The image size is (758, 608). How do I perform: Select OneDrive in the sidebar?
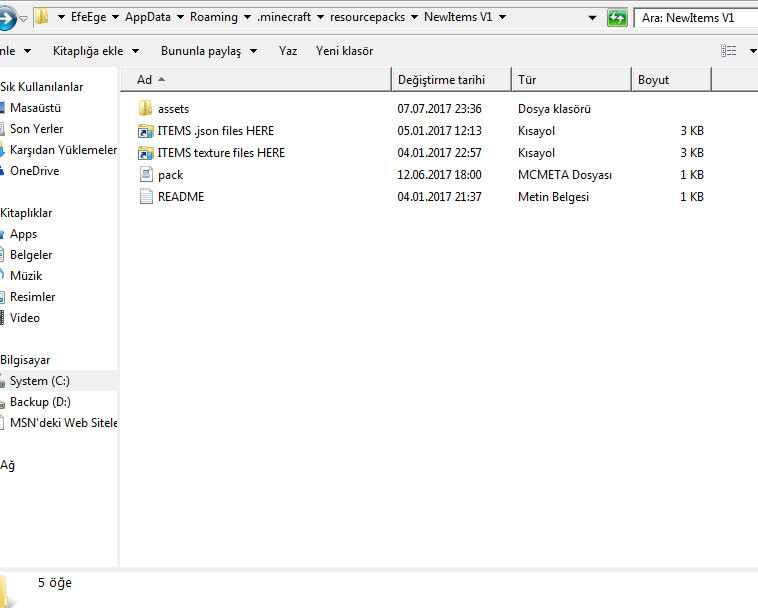point(34,171)
